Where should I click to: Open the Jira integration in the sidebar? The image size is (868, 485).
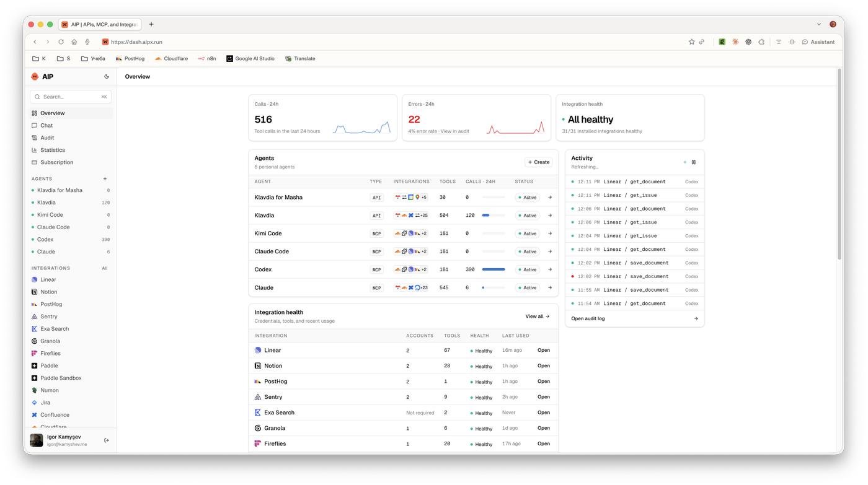[x=71, y=403]
